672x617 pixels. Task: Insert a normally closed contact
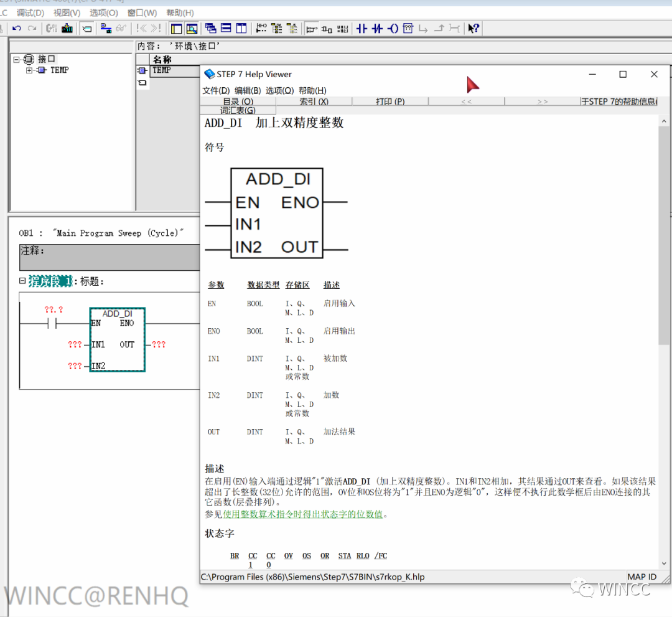pos(377,28)
